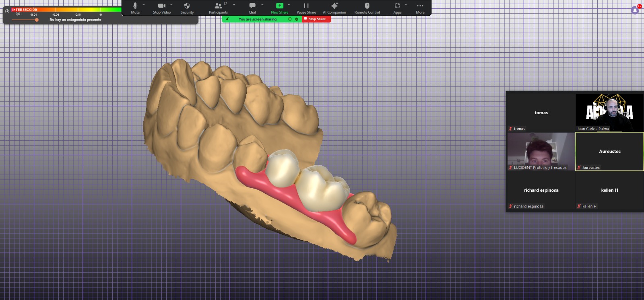Click muted mic icon beside Aureustec label

[579, 167]
